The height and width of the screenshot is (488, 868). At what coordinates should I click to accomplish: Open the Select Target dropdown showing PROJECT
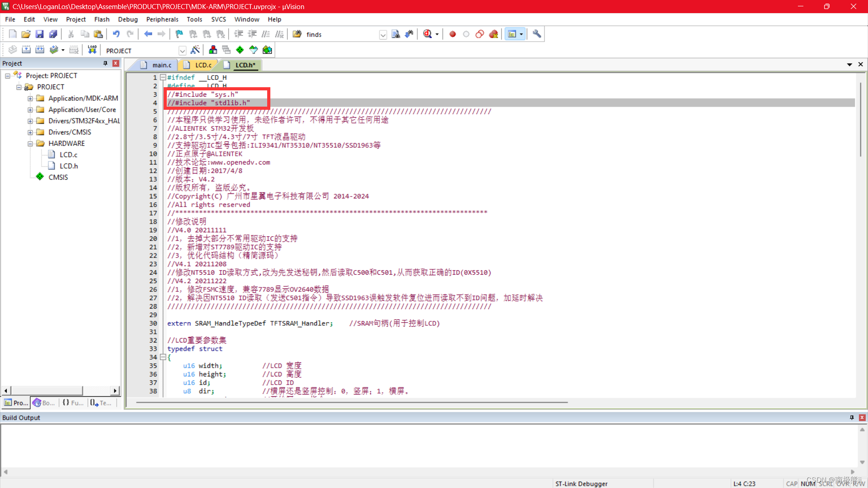tap(182, 50)
